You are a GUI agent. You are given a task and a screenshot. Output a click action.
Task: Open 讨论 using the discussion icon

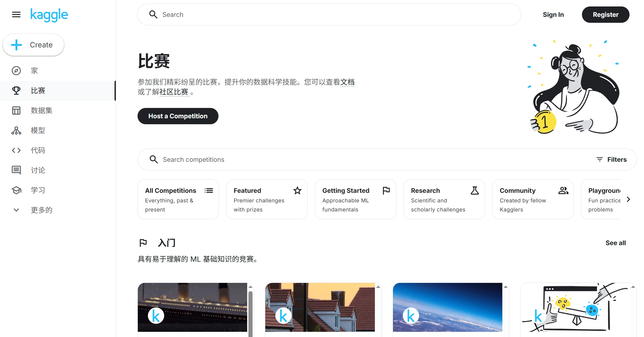tap(16, 170)
